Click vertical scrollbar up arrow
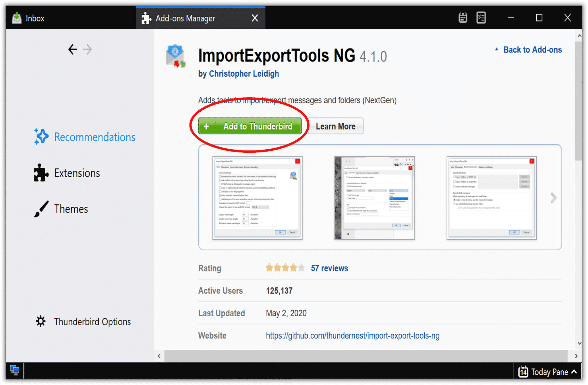 [579, 36]
